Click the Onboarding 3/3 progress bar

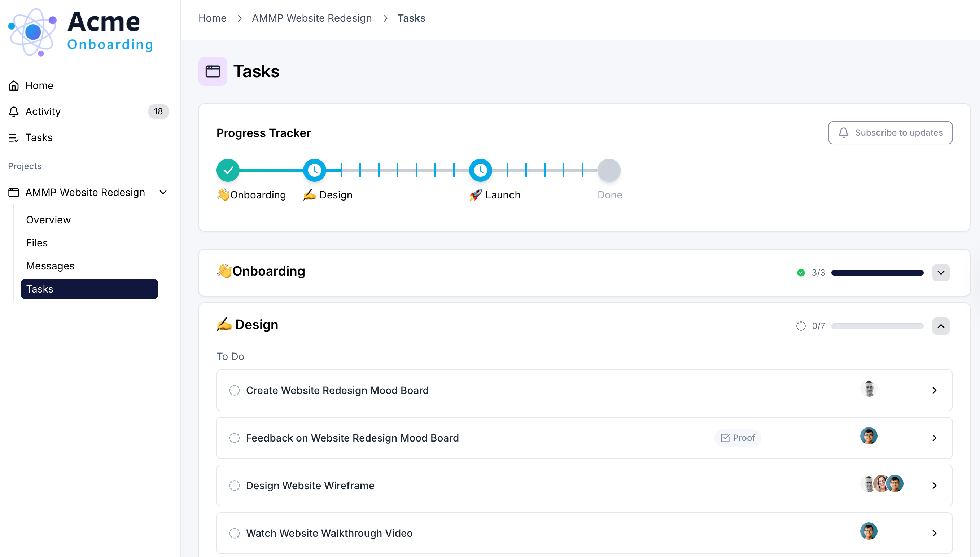(x=877, y=273)
